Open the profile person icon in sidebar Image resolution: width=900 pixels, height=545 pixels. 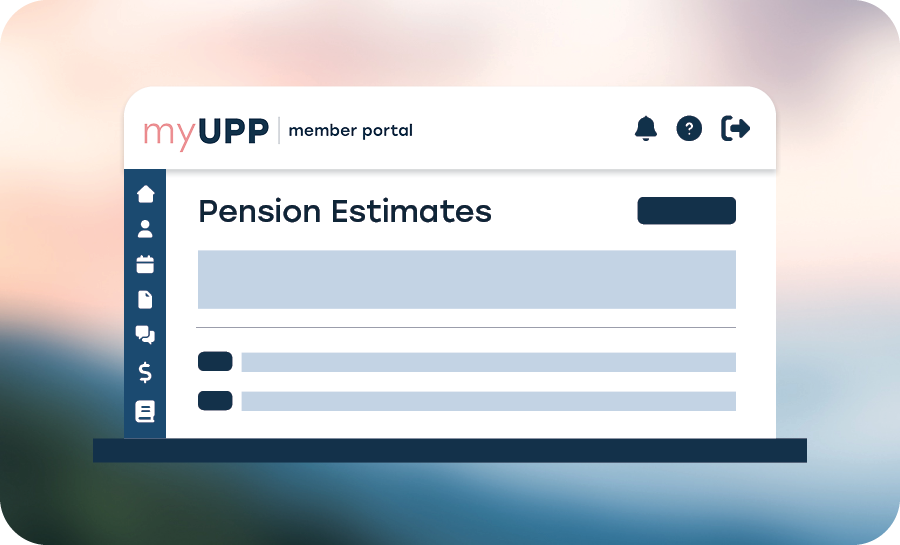pyautogui.click(x=145, y=229)
